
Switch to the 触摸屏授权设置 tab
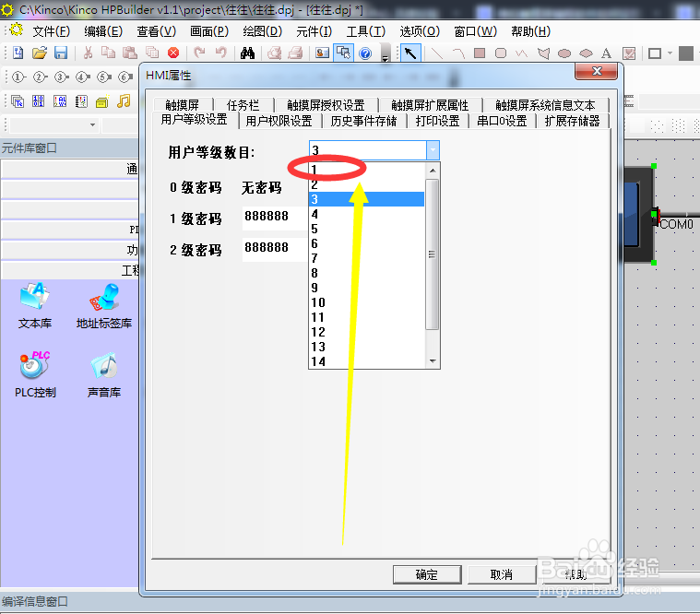click(326, 105)
